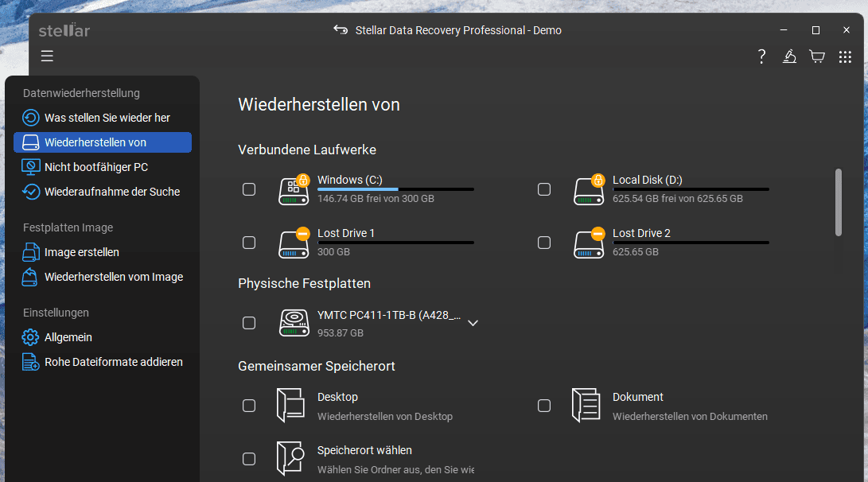This screenshot has width=868, height=482.
Task: Click the Dokument folder icon
Action: [586, 406]
